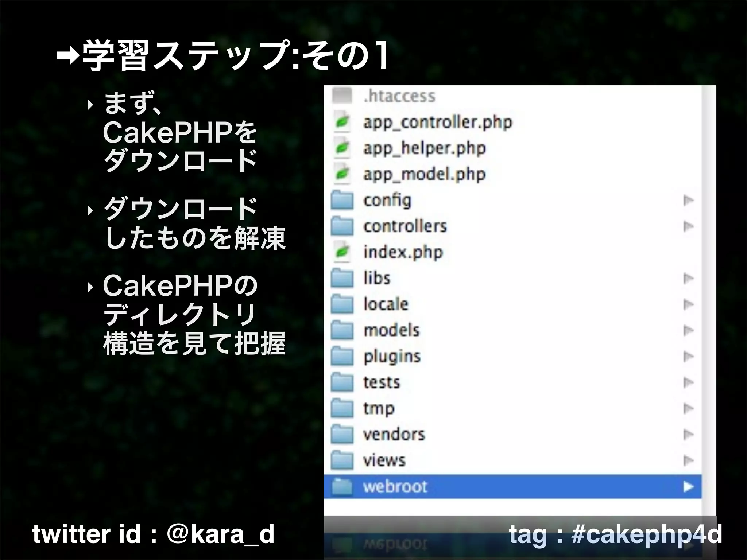Click the webroot folder icon
The image size is (747, 560).
click(x=342, y=486)
